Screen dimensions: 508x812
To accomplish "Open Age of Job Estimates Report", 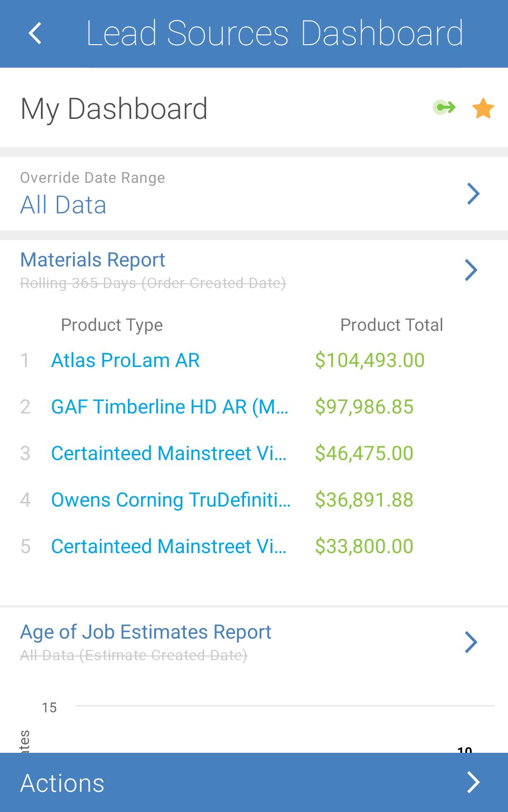I will click(146, 632).
